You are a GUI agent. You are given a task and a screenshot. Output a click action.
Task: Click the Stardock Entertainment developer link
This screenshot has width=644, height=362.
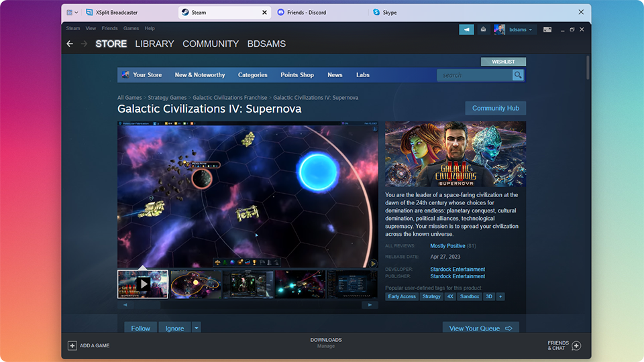458,269
